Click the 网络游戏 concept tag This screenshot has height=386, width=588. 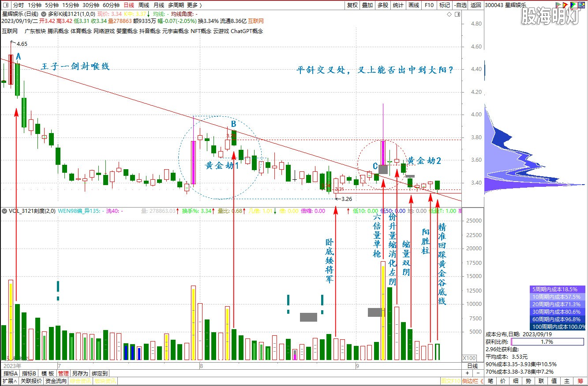pos(104,31)
